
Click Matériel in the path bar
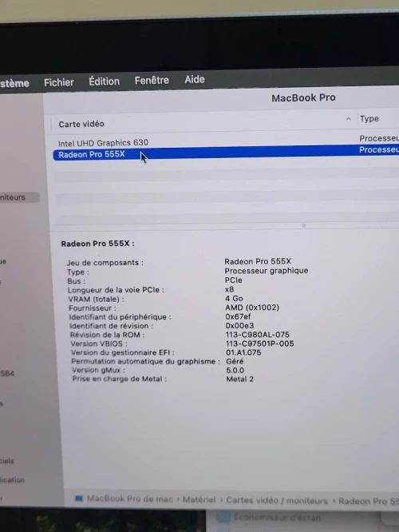[x=199, y=499]
